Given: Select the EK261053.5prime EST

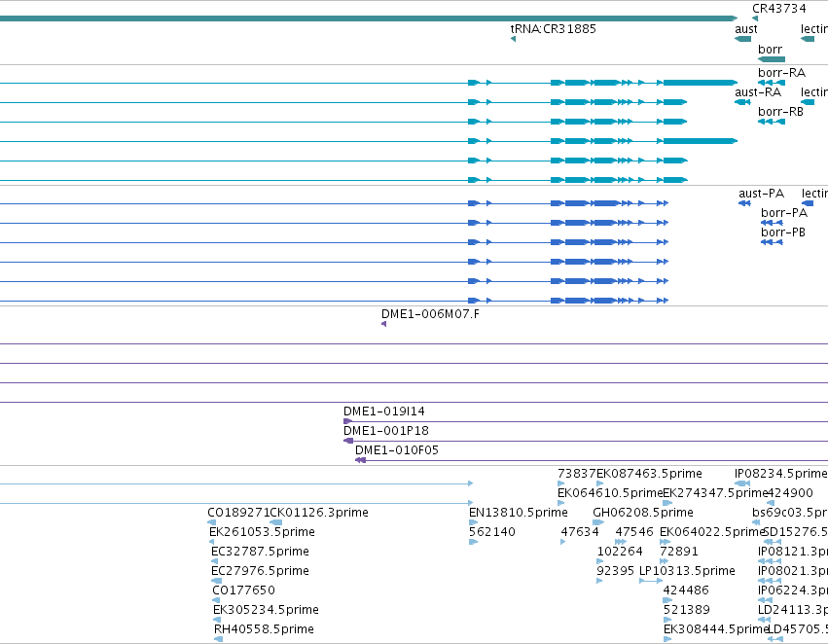Looking at the screenshot, I should point(262,532).
